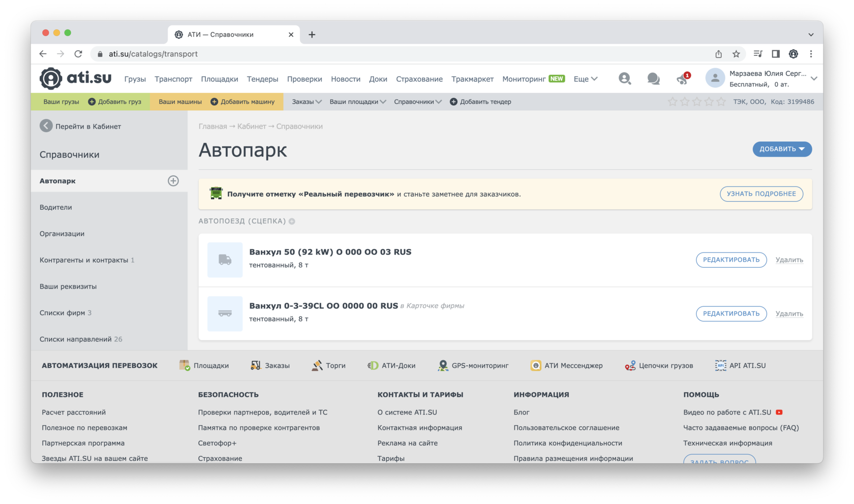Open Ваши машины link

tap(180, 102)
